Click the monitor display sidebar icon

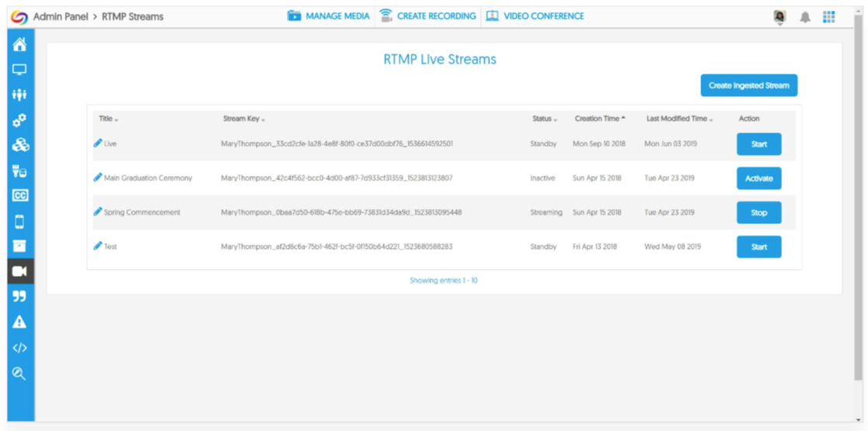19,70
